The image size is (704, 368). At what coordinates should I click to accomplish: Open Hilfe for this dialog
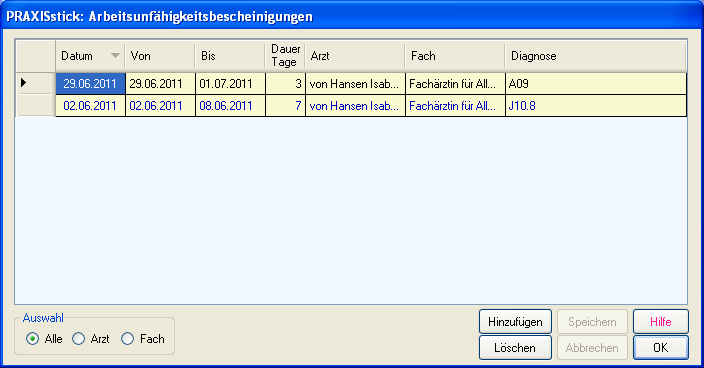(x=660, y=322)
